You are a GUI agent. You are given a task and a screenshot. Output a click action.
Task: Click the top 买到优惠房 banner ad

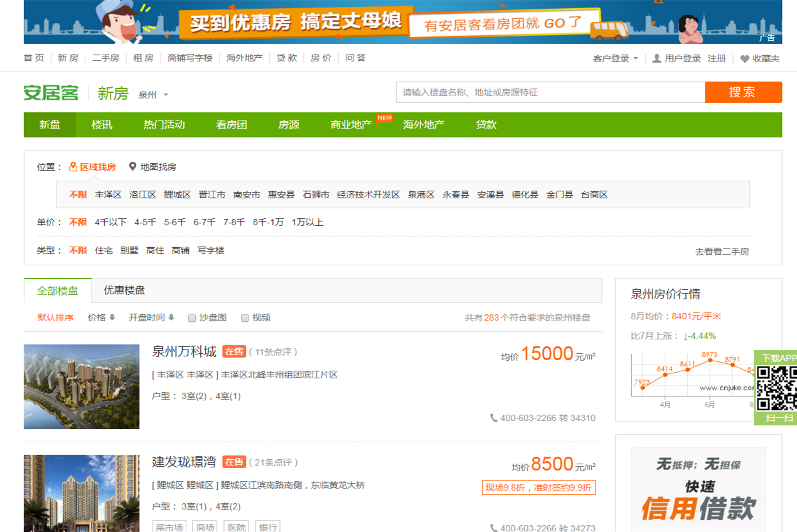(403, 22)
